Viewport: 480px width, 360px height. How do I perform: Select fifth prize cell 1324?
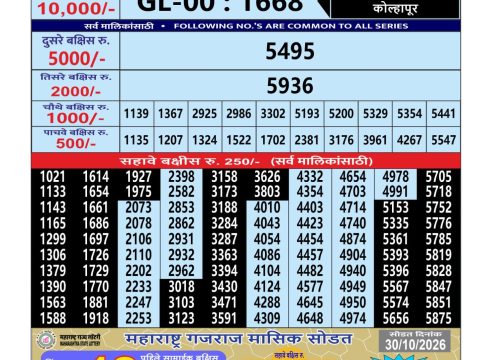[204, 140]
